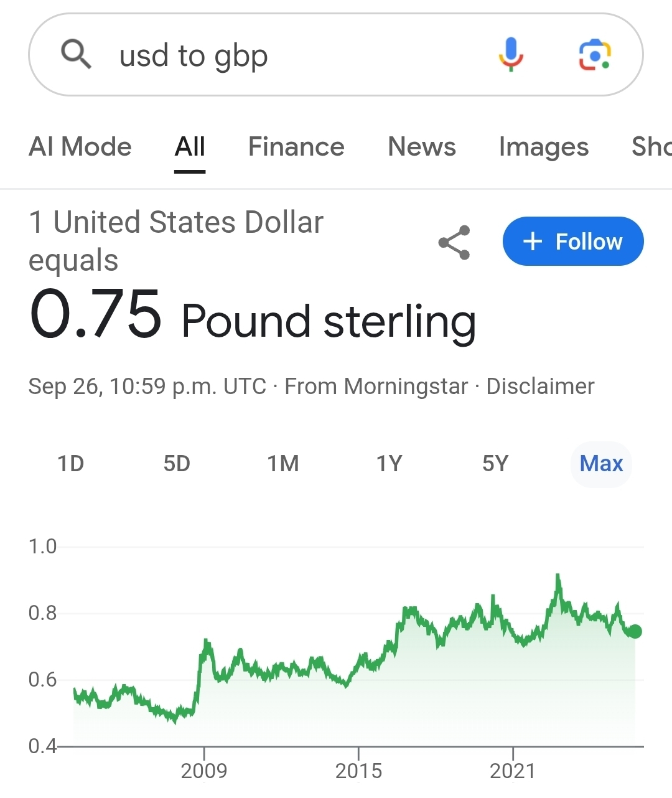This screenshot has width=672, height=798.
Task: Open the Finance tab
Action: (x=296, y=148)
